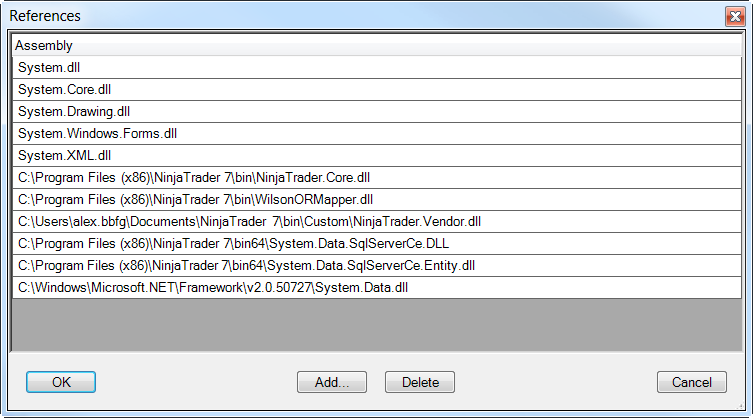Image resolution: width=753 pixels, height=418 pixels.
Task: Select the Framework v2.0.50727 System.Data.dll row
Action: (x=377, y=288)
